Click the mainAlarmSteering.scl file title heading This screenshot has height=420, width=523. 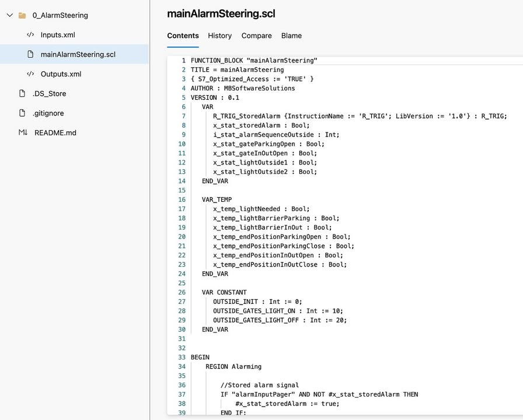click(221, 13)
